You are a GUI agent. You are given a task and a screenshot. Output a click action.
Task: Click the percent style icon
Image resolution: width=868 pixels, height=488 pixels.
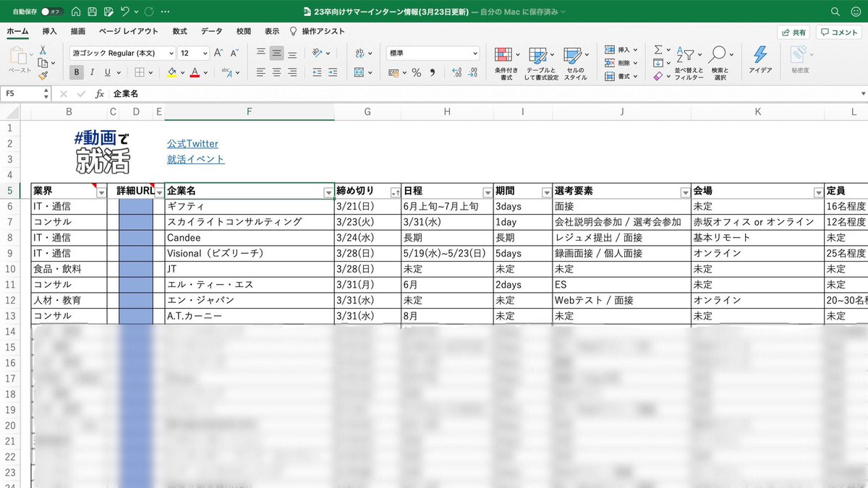pyautogui.click(x=416, y=72)
